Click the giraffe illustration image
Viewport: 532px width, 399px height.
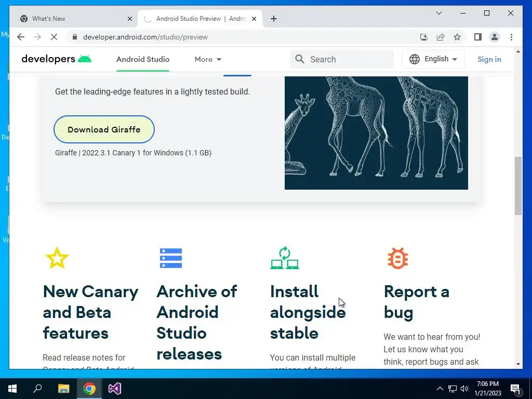pos(376,132)
